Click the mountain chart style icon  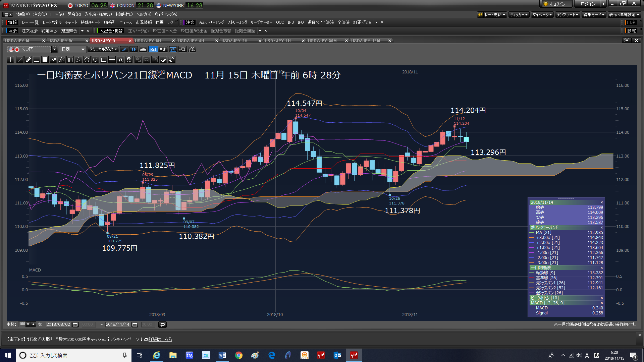tap(143, 49)
